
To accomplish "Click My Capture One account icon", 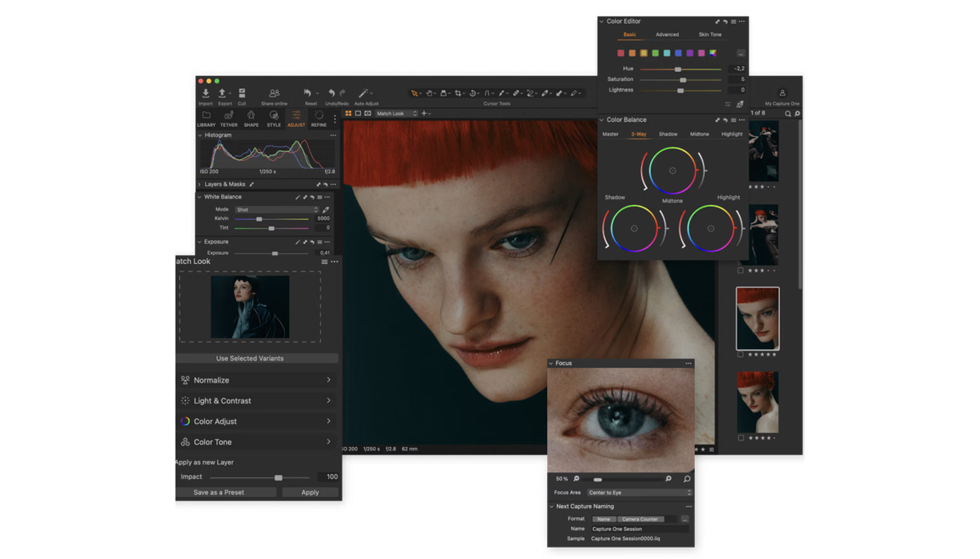I will coord(782,95).
